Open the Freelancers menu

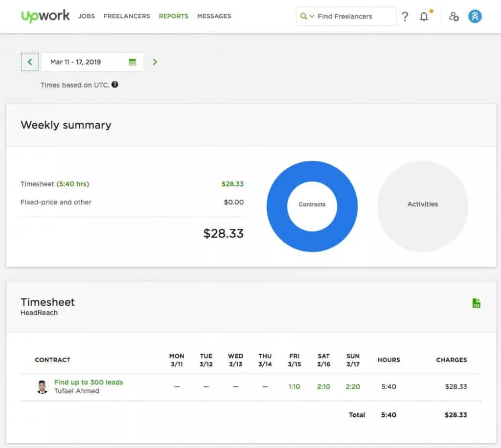127,16
